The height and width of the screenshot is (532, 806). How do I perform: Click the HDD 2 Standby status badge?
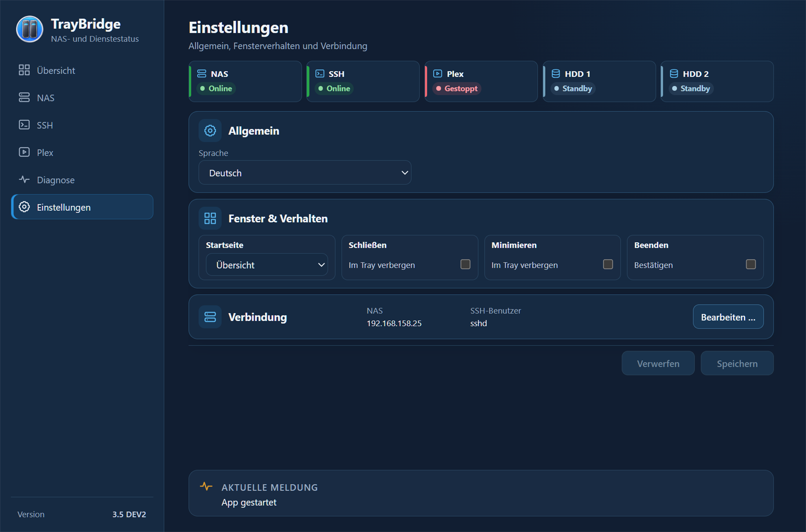click(691, 88)
